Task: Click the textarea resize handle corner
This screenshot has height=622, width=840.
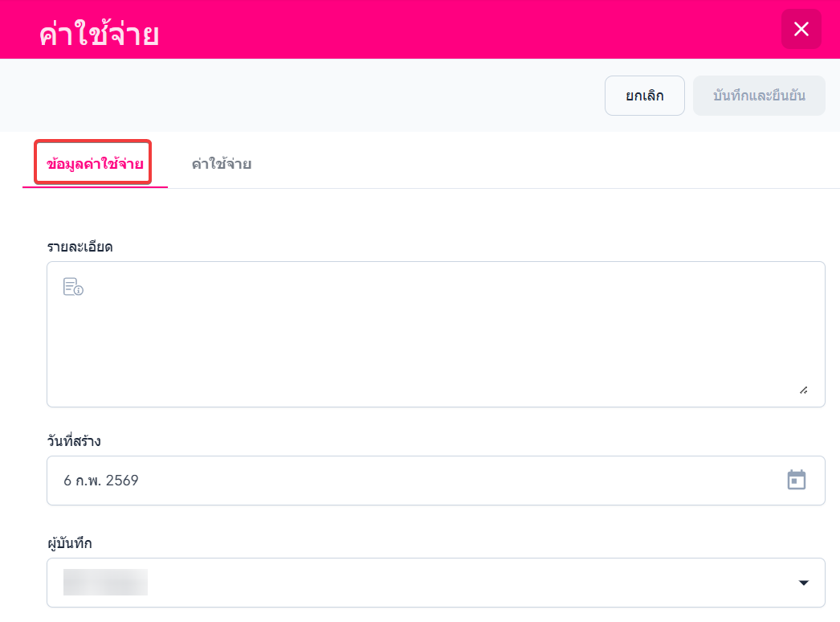Action: pyautogui.click(x=803, y=390)
